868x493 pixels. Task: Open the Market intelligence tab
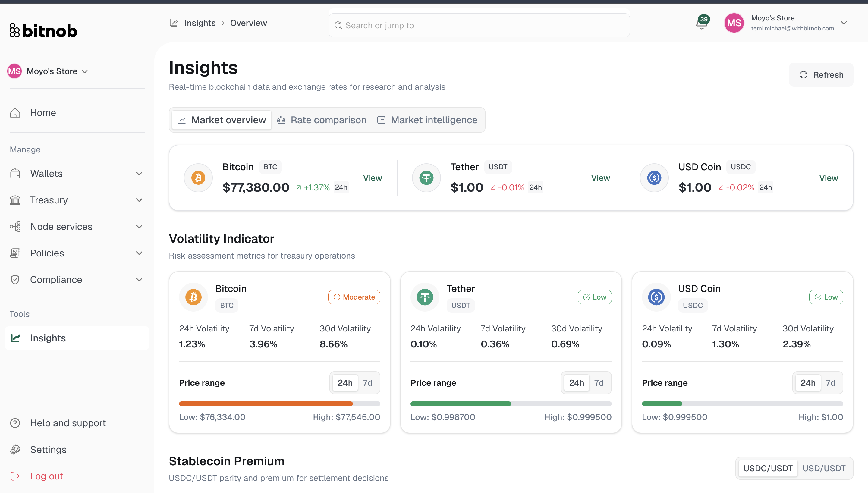(x=427, y=120)
